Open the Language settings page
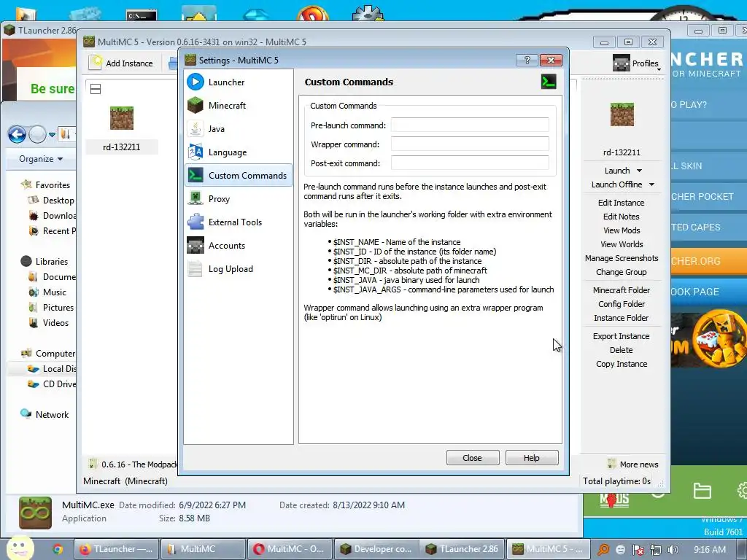Image resolution: width=747 pixels, height=560 pixels. click(x=239, y=152)
